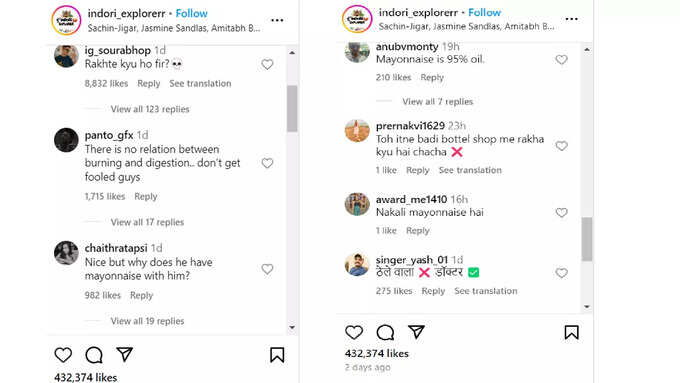The width and height of the screenshot is (680, 383).
Task: Follow indori_explorerr in left panel
Action: tap(192, 13)
